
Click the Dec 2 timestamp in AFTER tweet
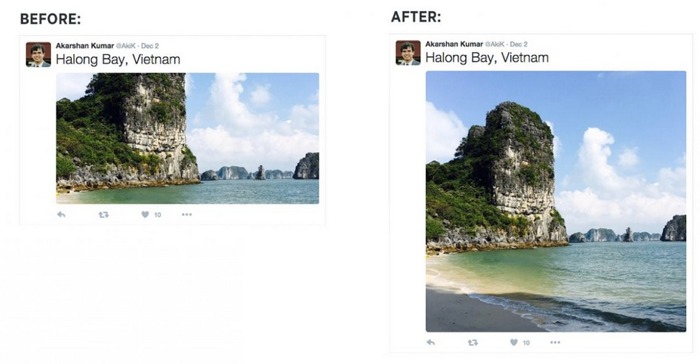(519, 44)
